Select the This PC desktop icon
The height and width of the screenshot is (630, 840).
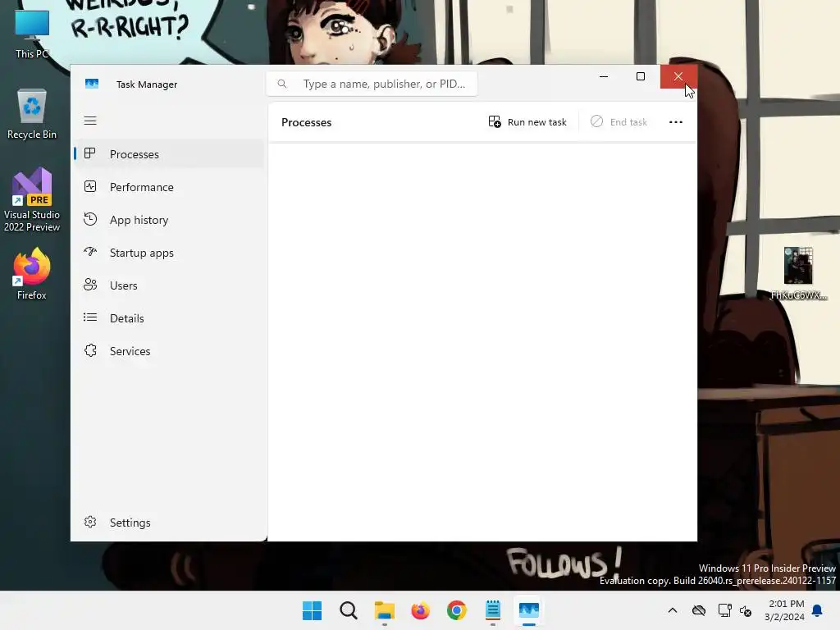pyautogui.click(x=32, y=34)
